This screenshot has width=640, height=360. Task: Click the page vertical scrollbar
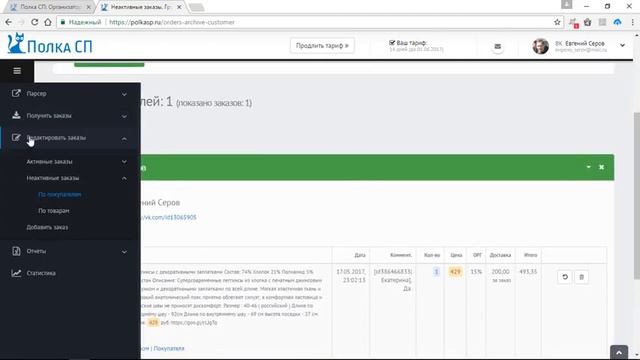pos(636,196)
